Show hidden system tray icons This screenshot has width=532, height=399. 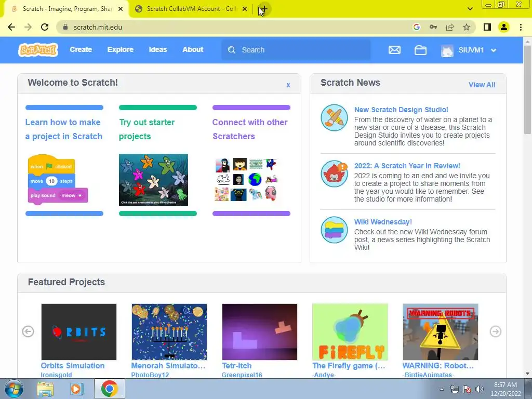pos(442,389)
